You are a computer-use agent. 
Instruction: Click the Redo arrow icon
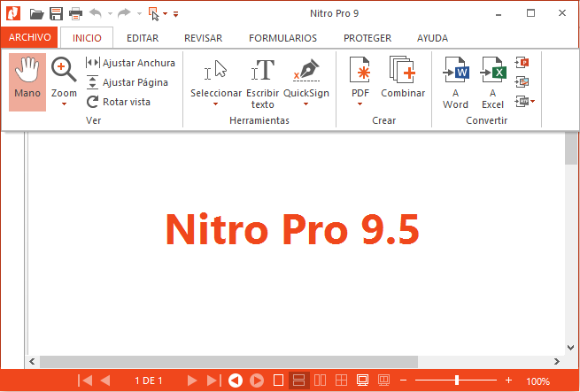(124, 13)
